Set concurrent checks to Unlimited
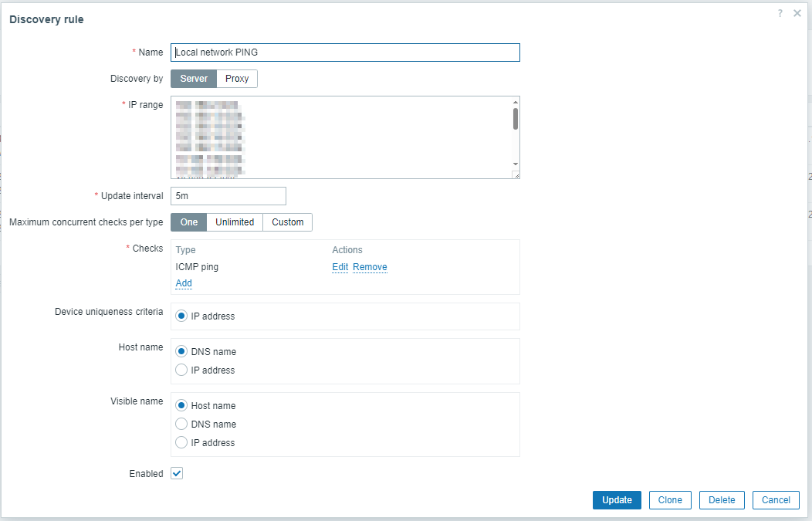 (x=235, y=222)
